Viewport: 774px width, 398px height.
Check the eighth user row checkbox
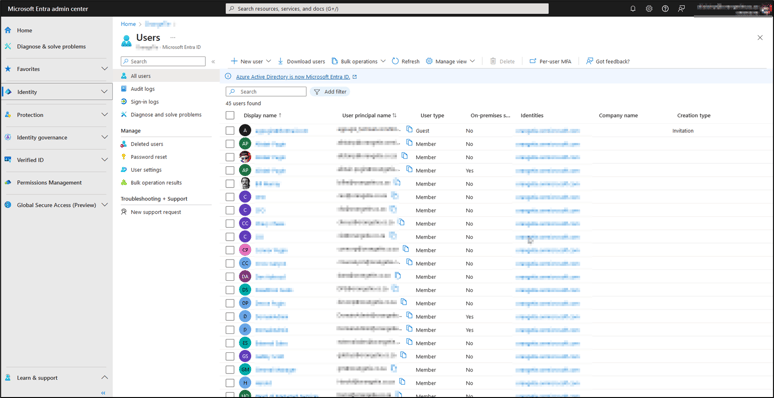click(x=230, y=223)
